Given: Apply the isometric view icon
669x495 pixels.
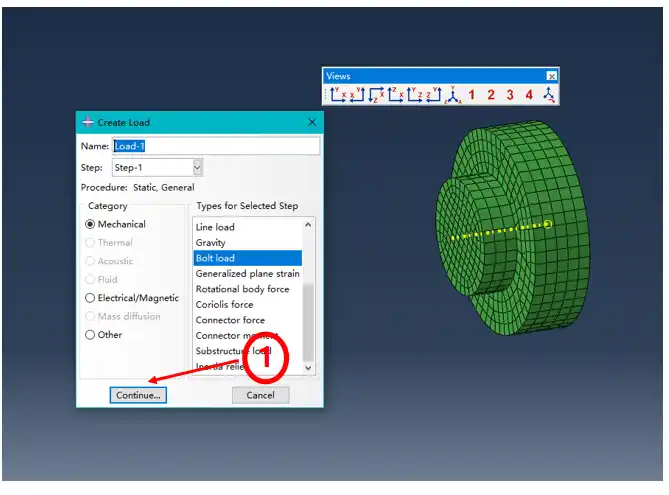Looking at the screenshot, I should click(453, 95).
